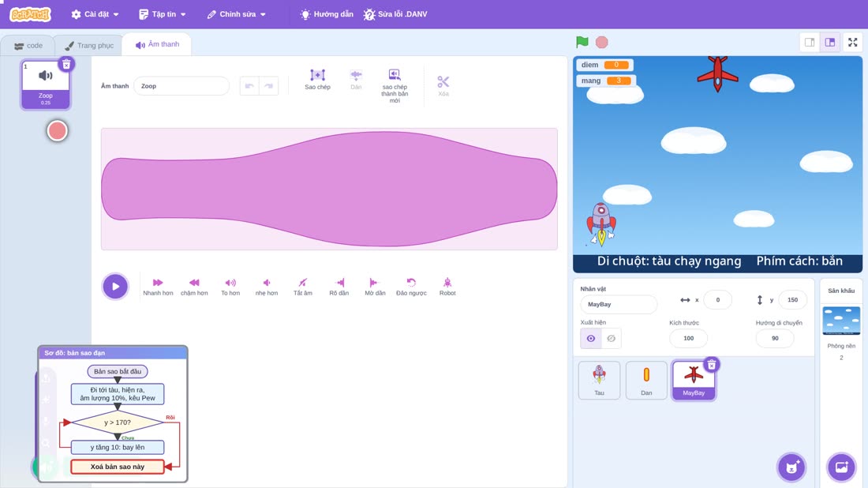Show sprite using the eye icon
The width and height of the screenshot is (868, 488).
tap(591, 339)
